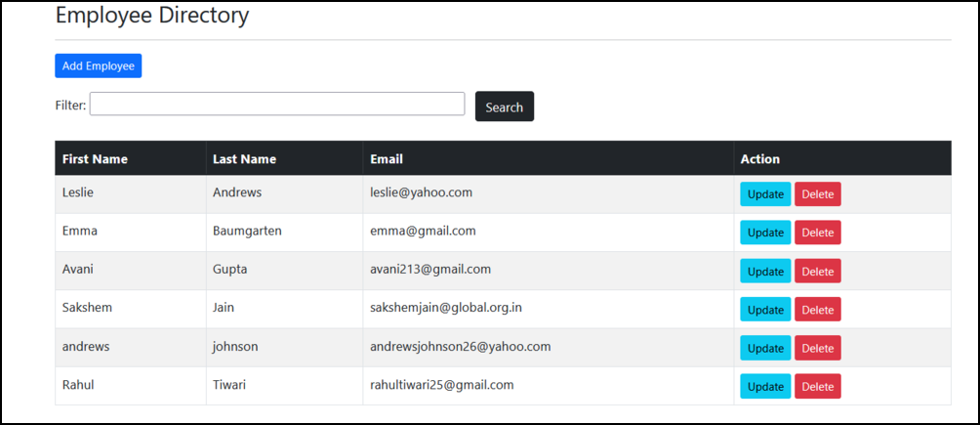Focus the Filter text input field
Image resolution: width=980 pixels, height=425 pixels.
[277, 104]
